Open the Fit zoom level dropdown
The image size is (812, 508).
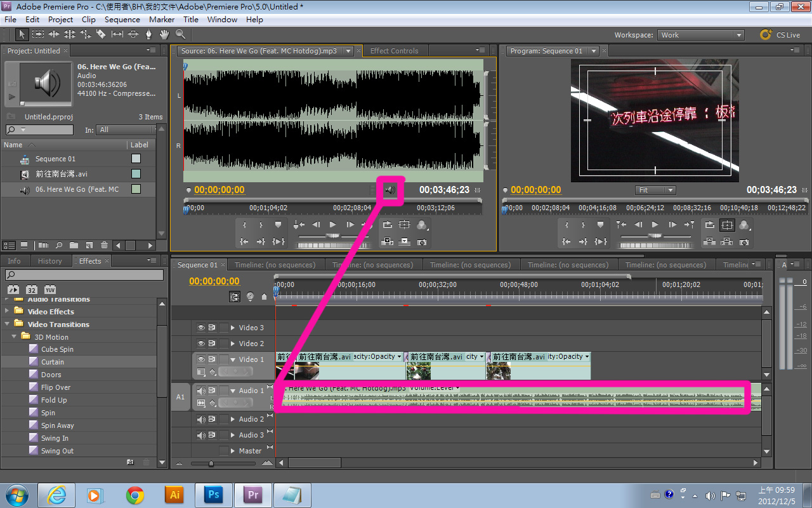(655, 190)
